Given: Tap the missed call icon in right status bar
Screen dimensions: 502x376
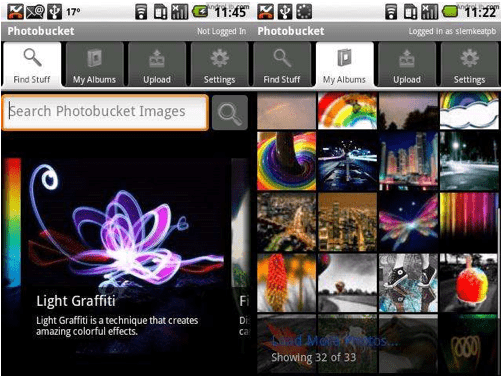Looking at the screenshot, I should pyautogui.click(x=266, y=11).
